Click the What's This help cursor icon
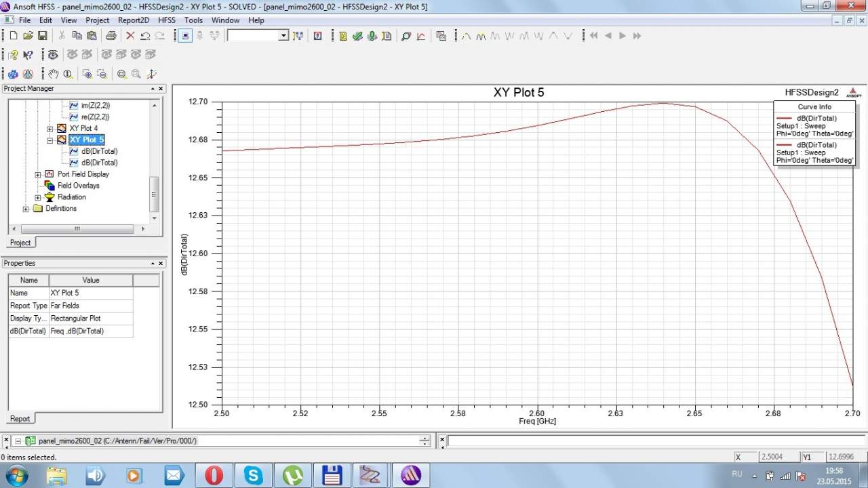 pos(28,55)
